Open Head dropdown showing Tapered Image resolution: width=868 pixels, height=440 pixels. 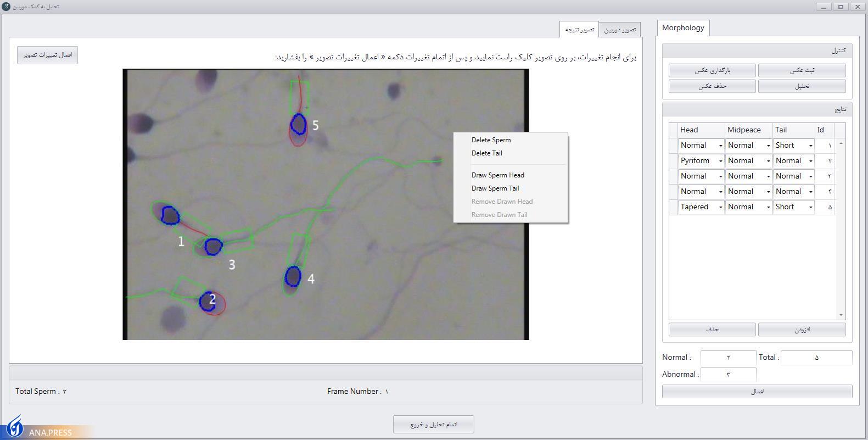coord(720,207)
